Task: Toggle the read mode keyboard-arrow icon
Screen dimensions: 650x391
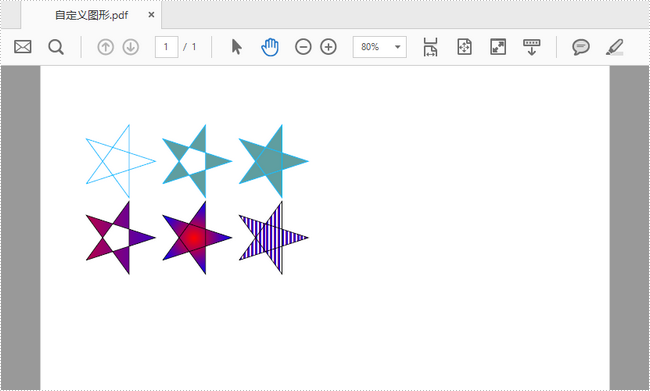Action: click(531, 47)
